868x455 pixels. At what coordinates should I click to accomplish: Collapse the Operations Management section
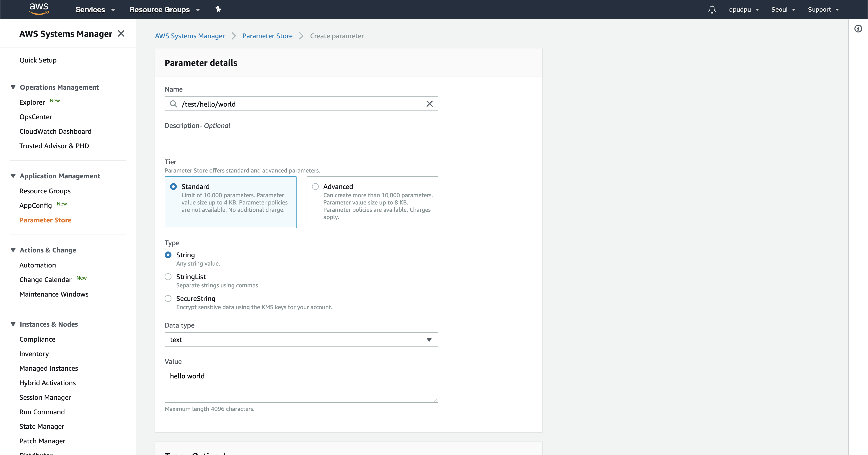point(13,87)
